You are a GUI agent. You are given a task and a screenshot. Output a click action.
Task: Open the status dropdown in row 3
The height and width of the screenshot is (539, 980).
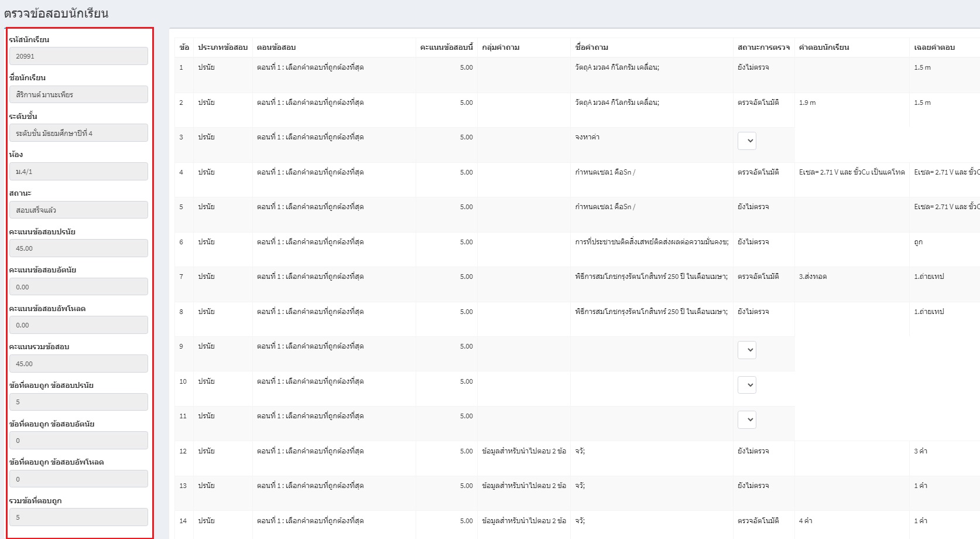(x=747, y=141)
